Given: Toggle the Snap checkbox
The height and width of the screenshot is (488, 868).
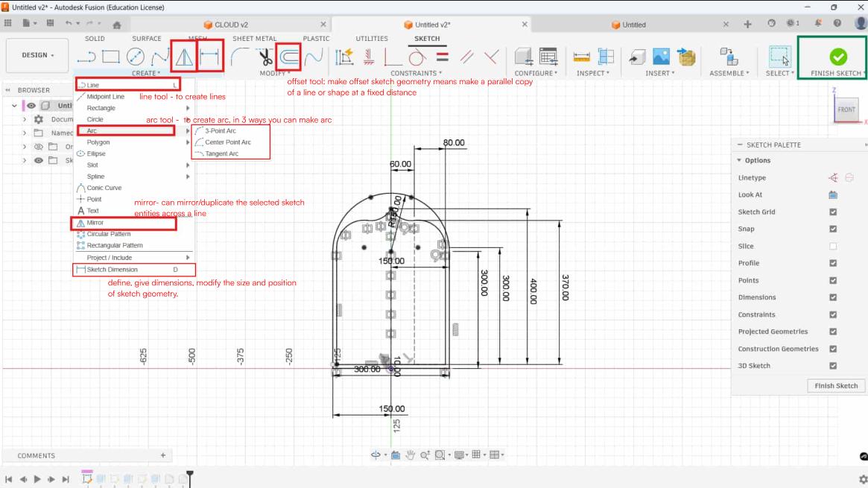Looking at the screenshot, I should pos(832,229).
